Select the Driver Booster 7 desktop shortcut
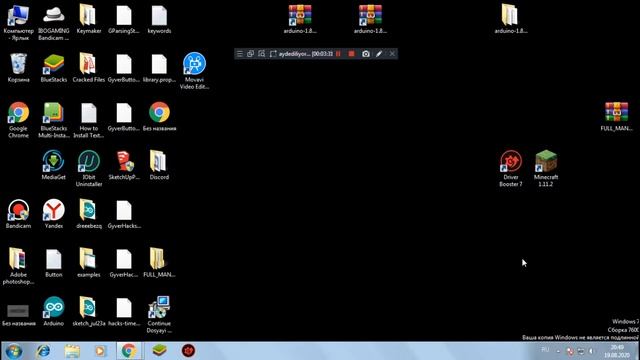The width and height of the screenshot is (640, 360). (x=511, y=169)
